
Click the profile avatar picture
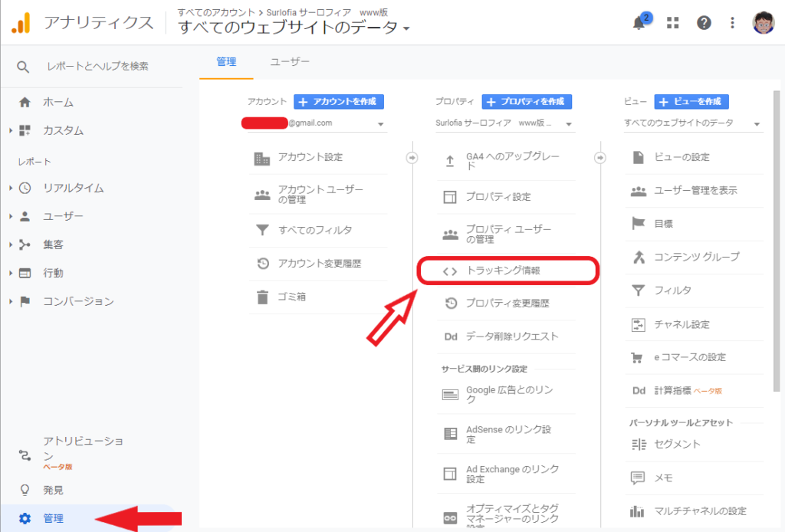[x=764, y=21]
